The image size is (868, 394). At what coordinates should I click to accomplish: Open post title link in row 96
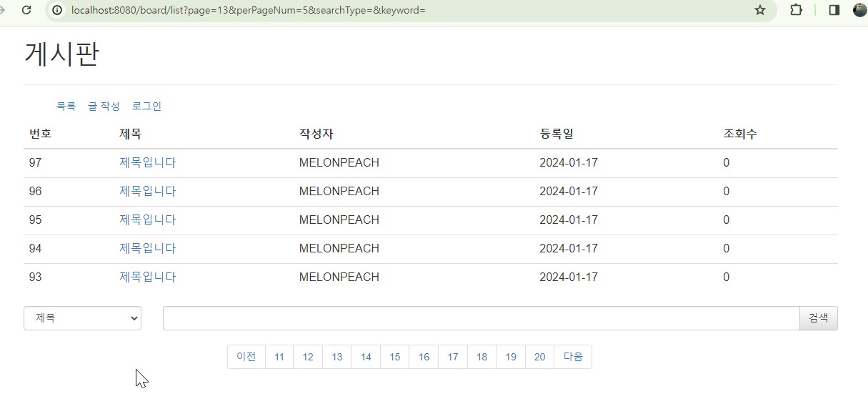coord(147,191)
